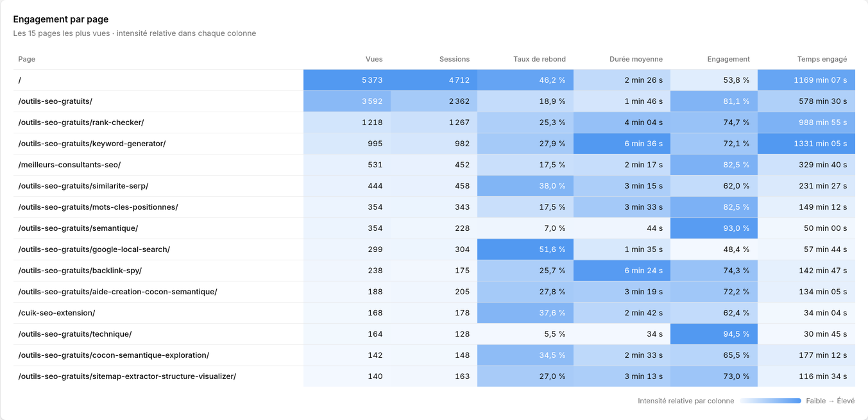Select the mots-cles-positionnes page path
868x420 pixels.
point(98,207)
